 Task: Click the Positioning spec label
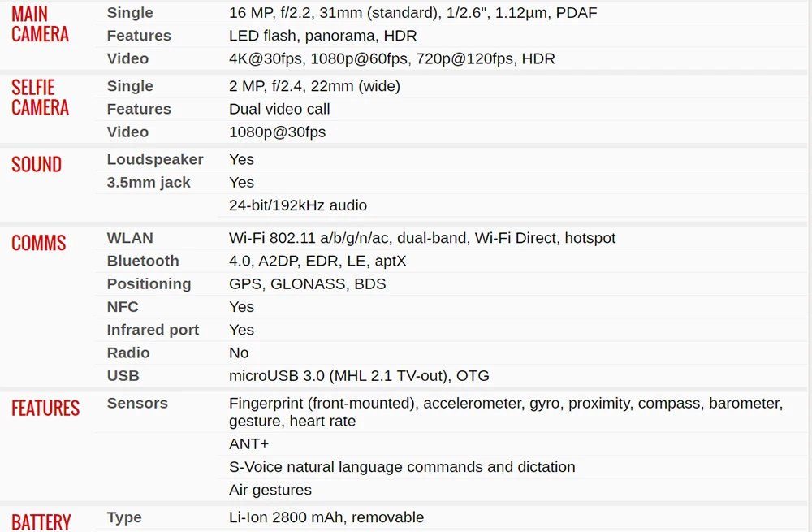[x=149, y=284]
